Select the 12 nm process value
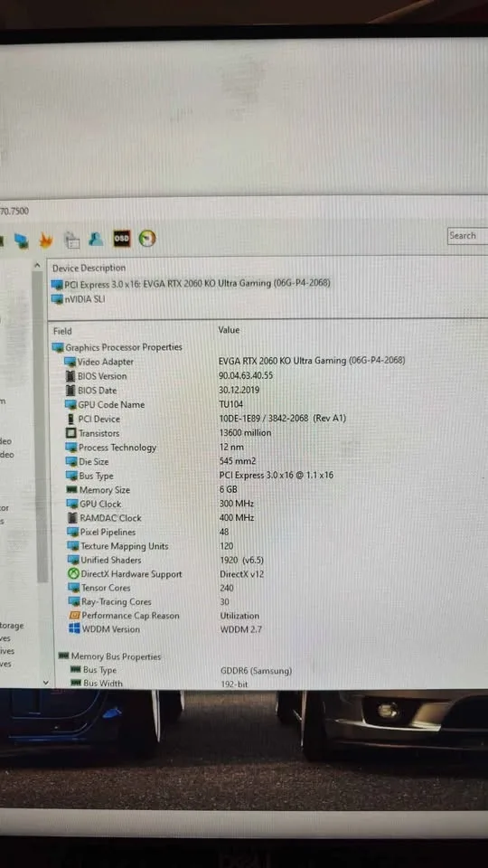This screenshot has width=488, height=868. [x=231, y=447]
